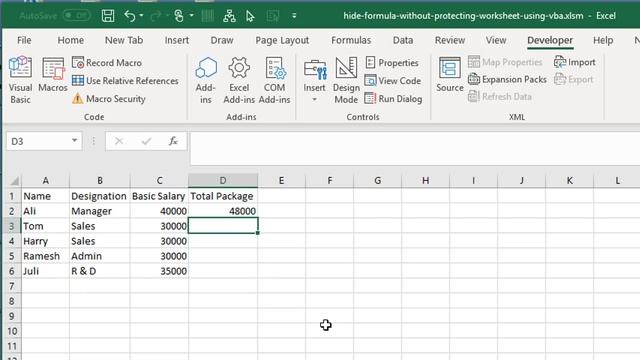The image size is (640, 360).
Task: Open the Macros dialog
Action: pyautogui.click(x=53, y=75)
